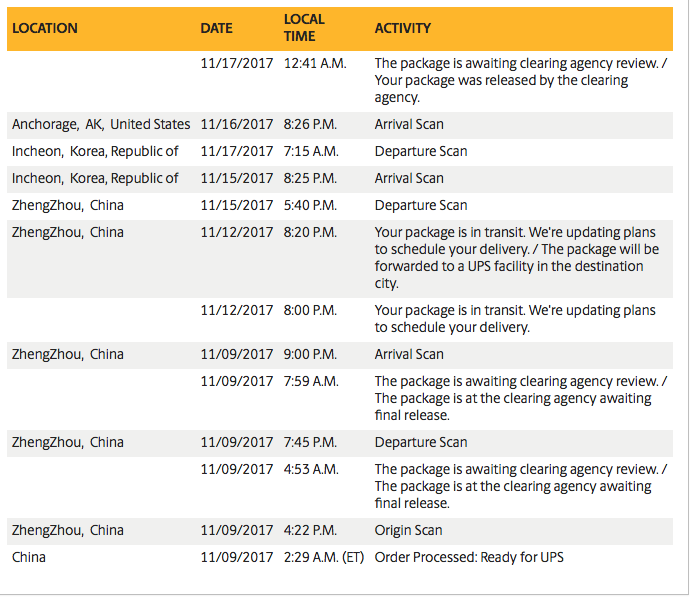This screenshot has height=607, width=694.
Task: Select the Anchorage, AK, United States location
Action: [x=101, y=125]
